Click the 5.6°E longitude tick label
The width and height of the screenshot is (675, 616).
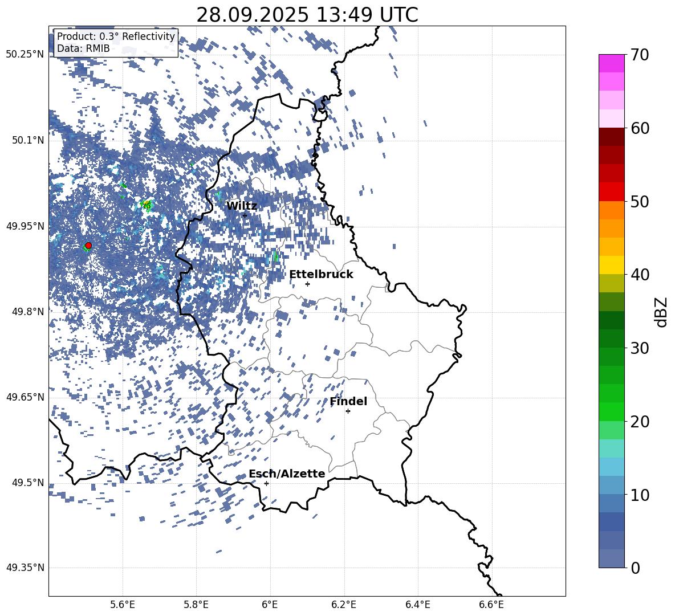(x=123, y=605)
